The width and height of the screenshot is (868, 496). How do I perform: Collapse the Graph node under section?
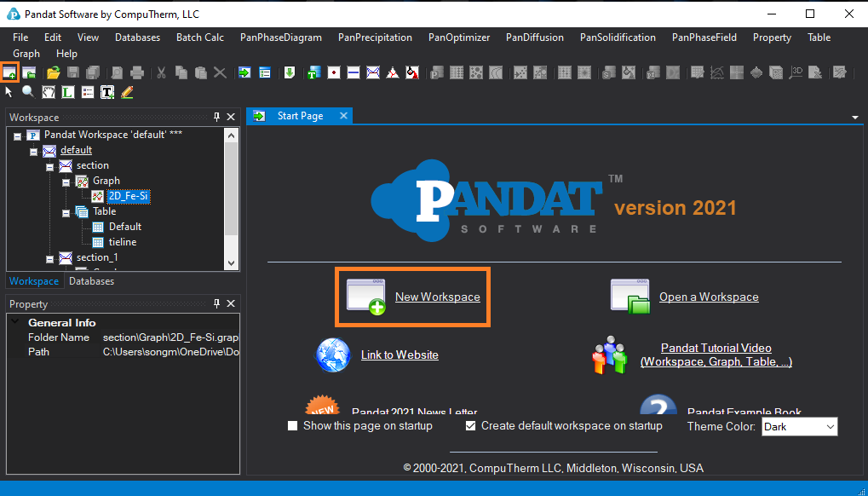point(66,182)
